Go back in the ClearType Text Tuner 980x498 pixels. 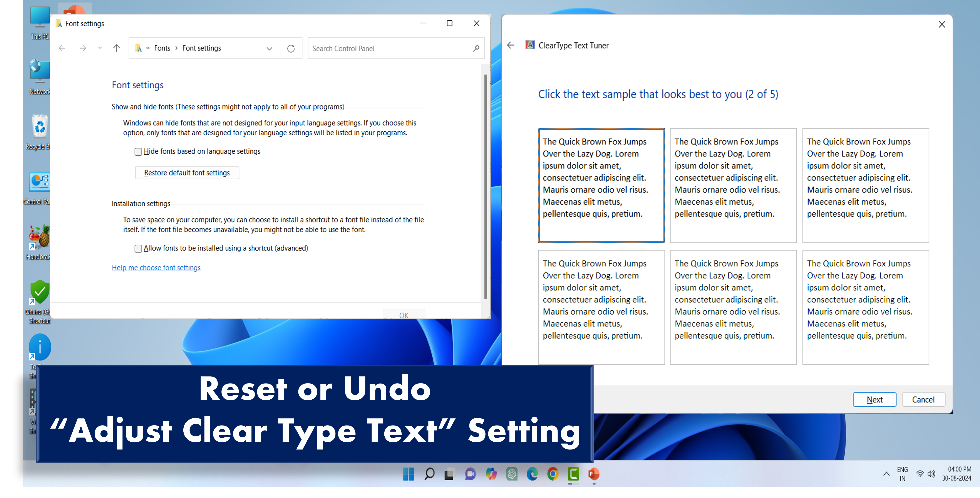coord(511,45)
